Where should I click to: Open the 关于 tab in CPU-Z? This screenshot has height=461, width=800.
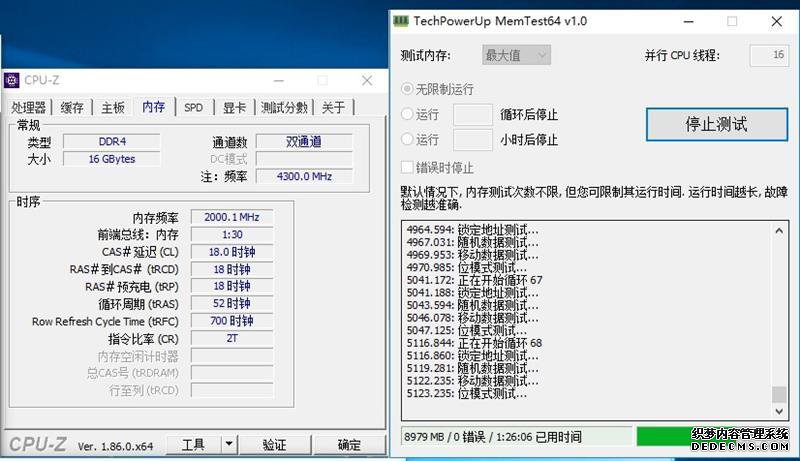coord(333,108)
